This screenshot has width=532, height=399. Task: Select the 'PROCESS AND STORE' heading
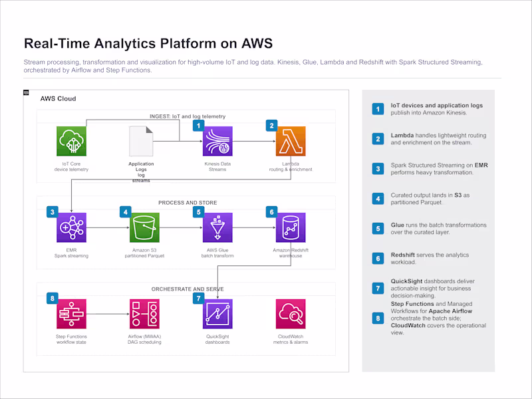[x=188, y=203]
